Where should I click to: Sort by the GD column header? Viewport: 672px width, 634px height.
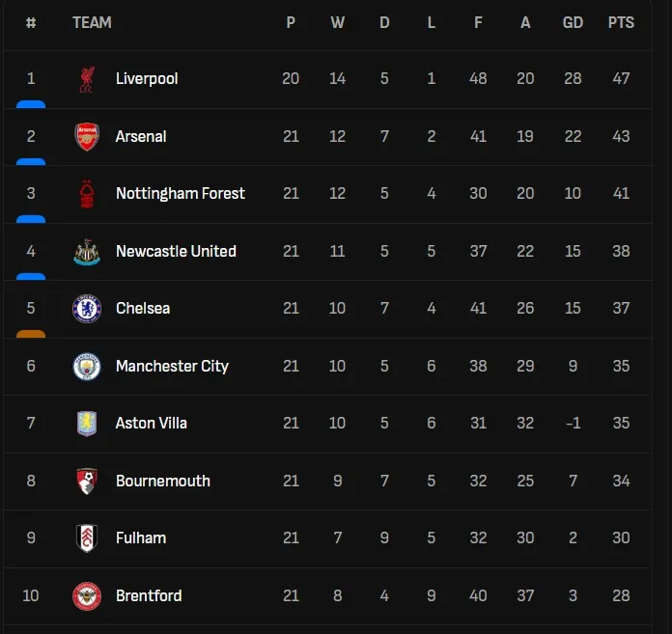click(573, 22)
